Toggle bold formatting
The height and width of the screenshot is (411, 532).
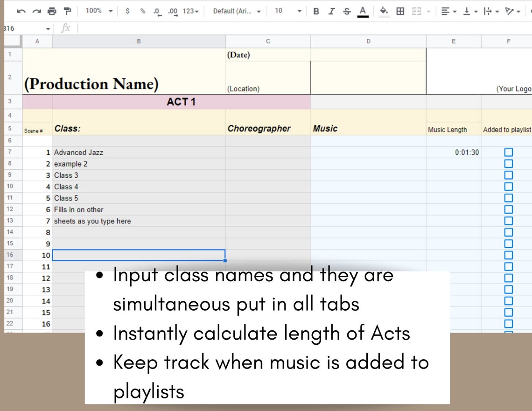click(x=316, y=11)
